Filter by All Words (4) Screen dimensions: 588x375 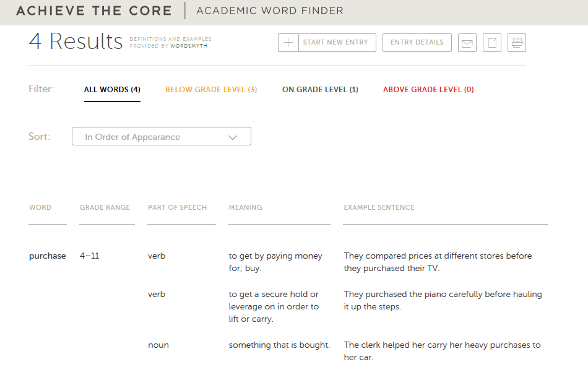point(112,90)
